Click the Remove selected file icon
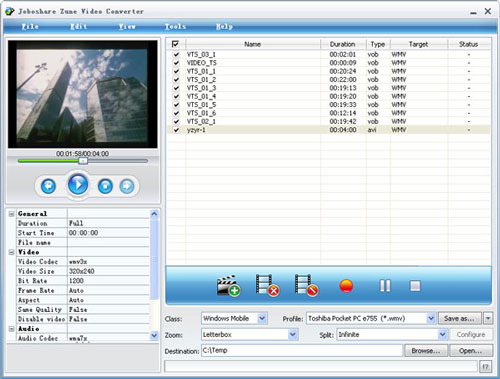The width and height of the screenshot is (500, 379). [x=267, y=286]
